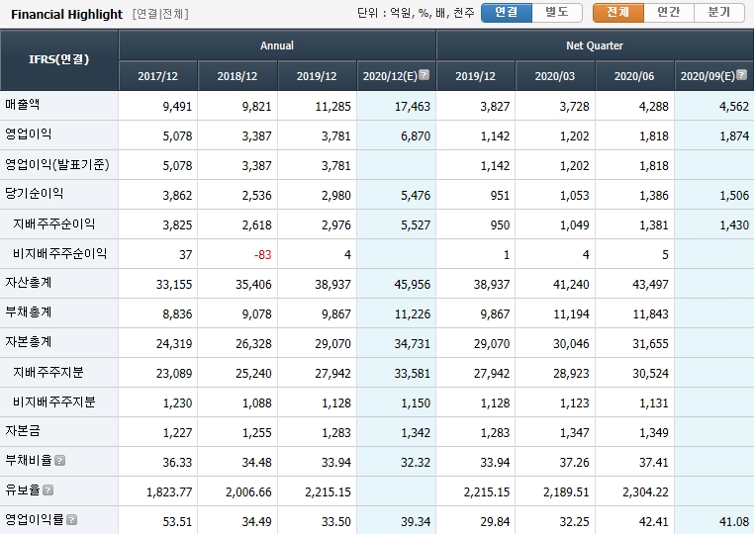This screenshot has height=534, width=756.
Task: Click the IFRS(연결) header cell
Action: pyautogui.click(x=58, y=59)
